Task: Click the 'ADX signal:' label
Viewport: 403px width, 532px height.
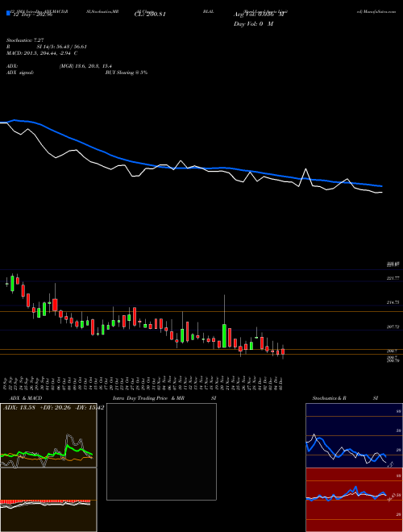Action: point(20,73)
